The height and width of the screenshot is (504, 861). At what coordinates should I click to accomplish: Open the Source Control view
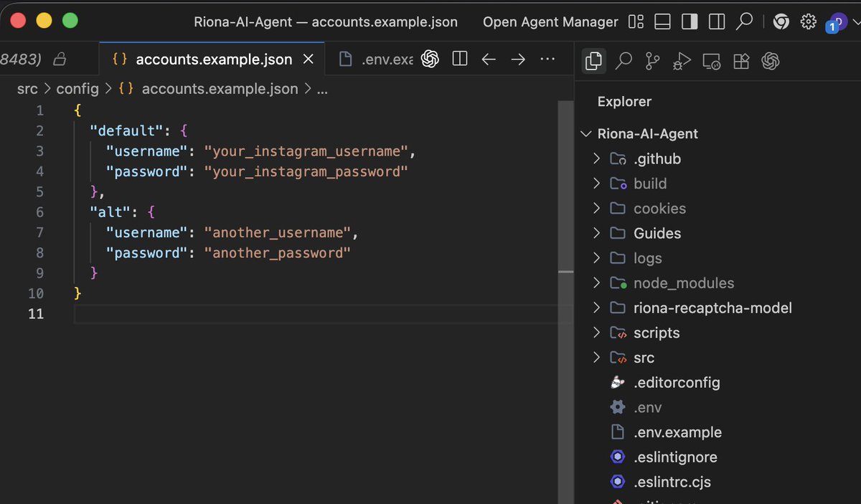point(652,62)
